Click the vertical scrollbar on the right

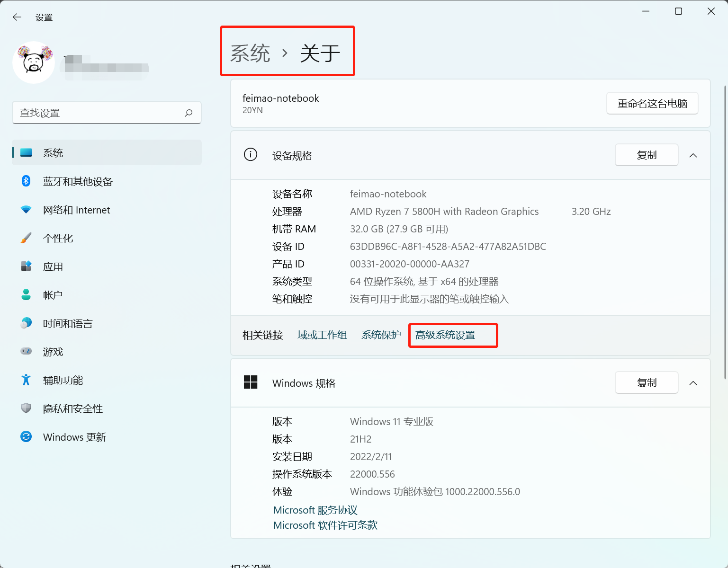(x=725, y=232)
